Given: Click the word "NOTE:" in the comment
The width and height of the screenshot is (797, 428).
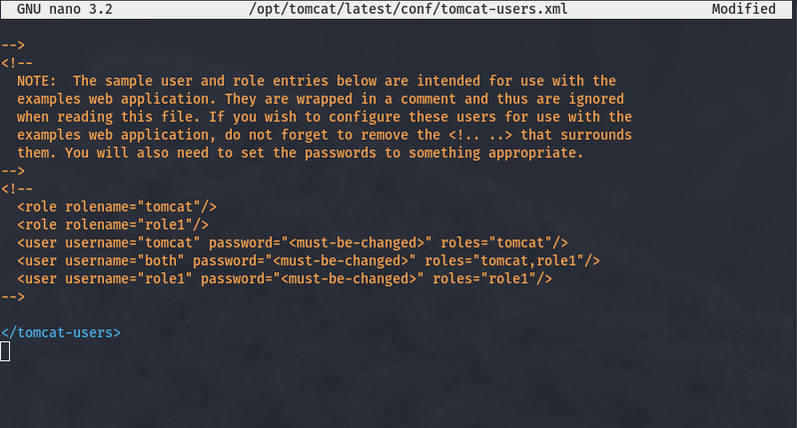Looking at the screenshot, I should (37, 80).
